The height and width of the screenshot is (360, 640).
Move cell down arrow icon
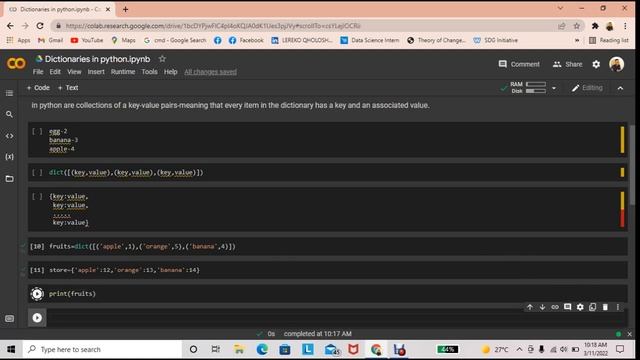tap(542, 307)
